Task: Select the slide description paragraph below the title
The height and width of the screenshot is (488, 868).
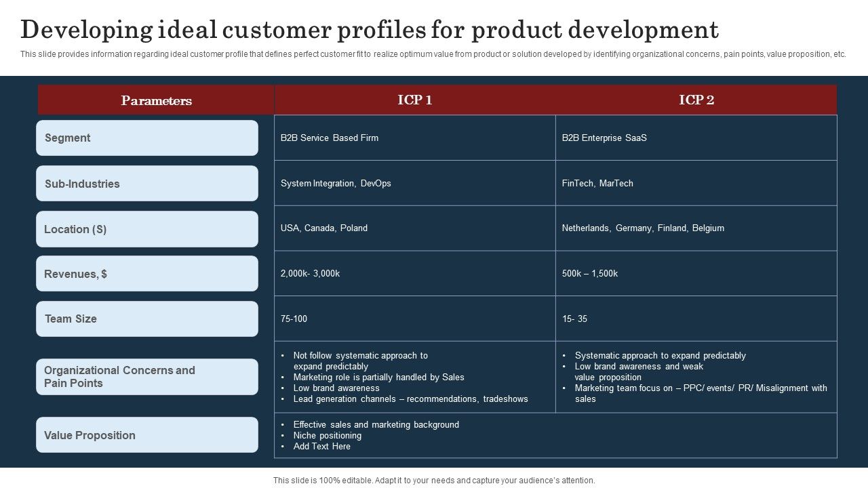Action: [x=433, y=54]
